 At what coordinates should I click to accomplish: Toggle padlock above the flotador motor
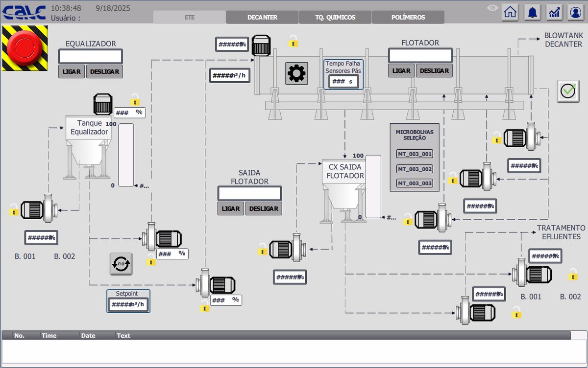[x=293, y=41]
